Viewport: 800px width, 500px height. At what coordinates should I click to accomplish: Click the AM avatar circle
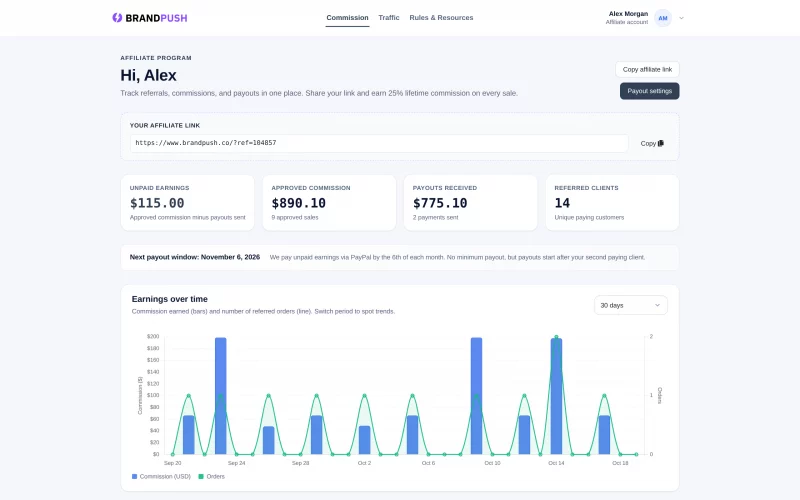[663, 18]
